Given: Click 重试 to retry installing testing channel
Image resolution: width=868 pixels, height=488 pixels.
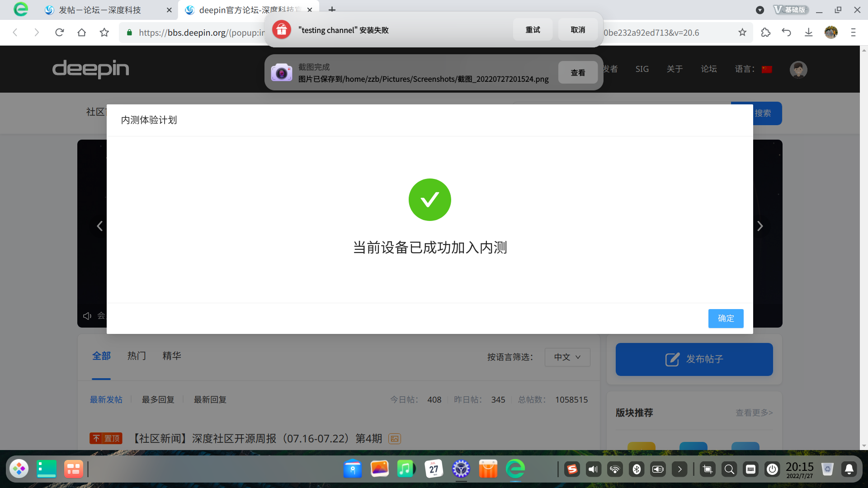Looking at the screenshot, I should pos(533,29).
